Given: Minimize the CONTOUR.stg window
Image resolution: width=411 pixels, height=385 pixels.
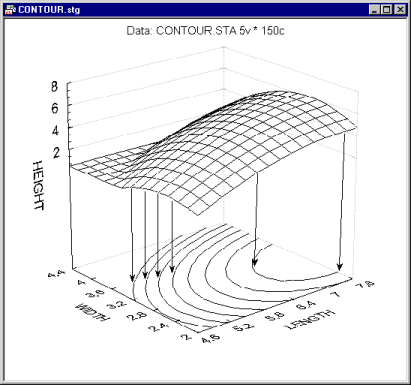Looking at the screenshot, I should (374, 10).
